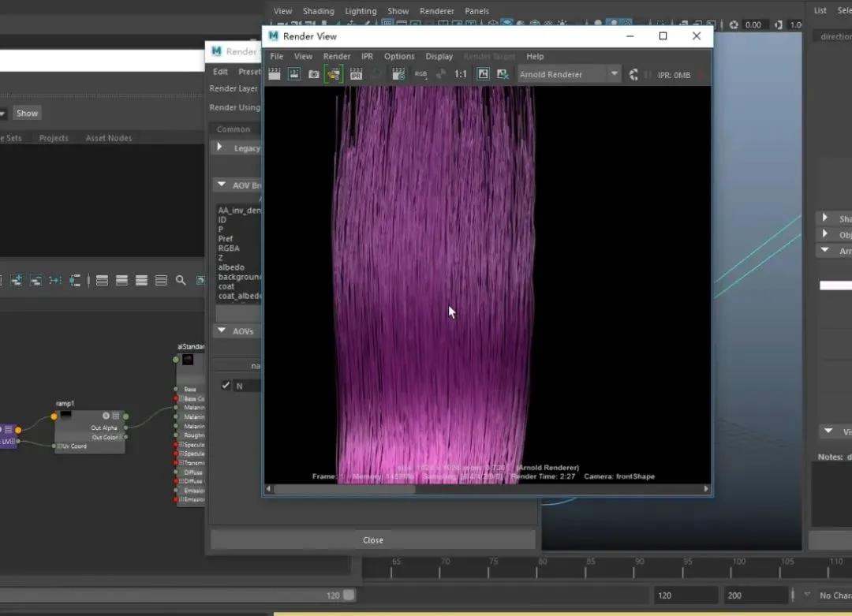Expand the Legacy section
The image size is (852, 616).
(x=222, y=147)
